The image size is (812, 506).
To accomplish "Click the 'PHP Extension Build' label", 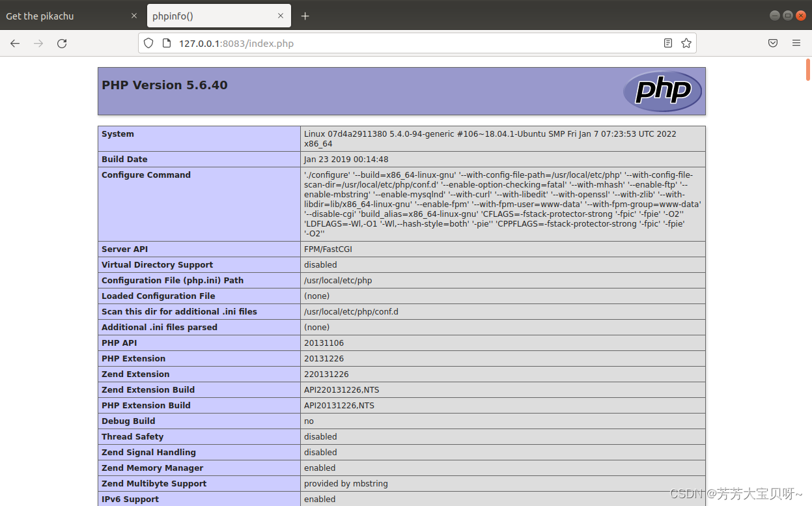I will [146, 406].
